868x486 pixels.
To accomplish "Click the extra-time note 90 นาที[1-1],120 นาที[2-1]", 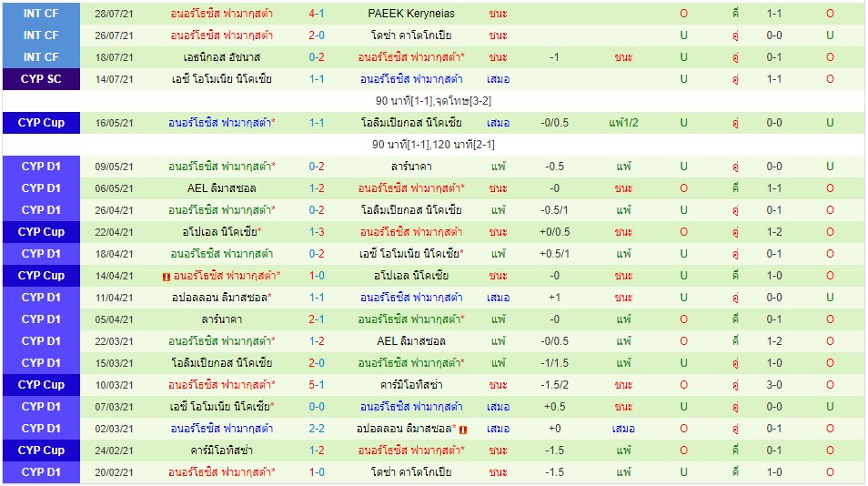I will point(434,145).
